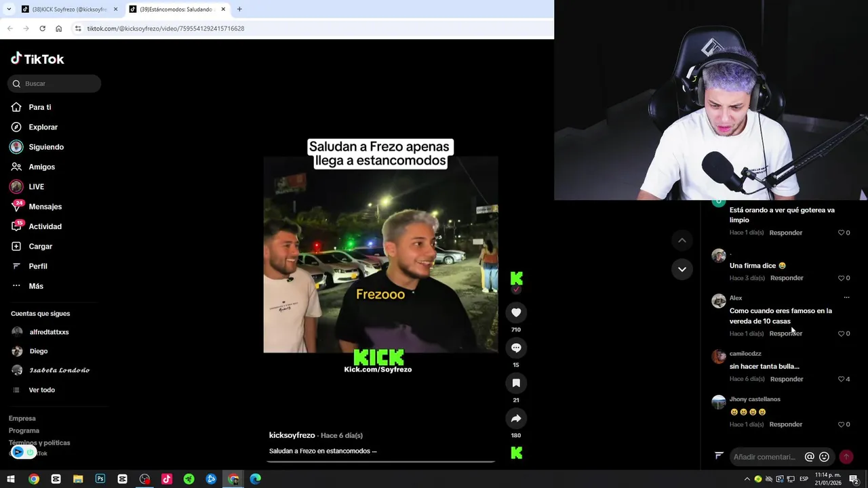Open the Windows Start menu

tap(11, 479)
